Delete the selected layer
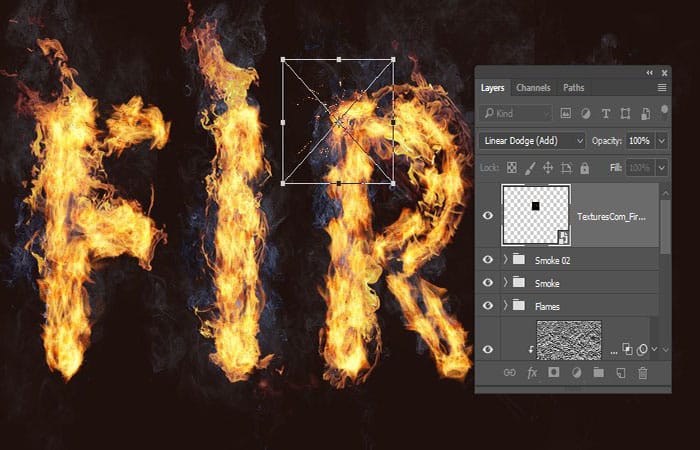The height and width of the screenshot is (450, 700). click(642, 373)
